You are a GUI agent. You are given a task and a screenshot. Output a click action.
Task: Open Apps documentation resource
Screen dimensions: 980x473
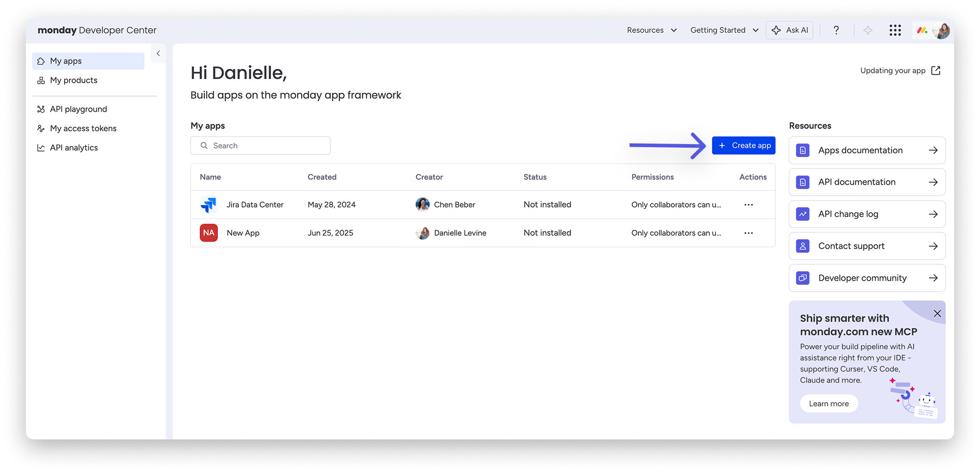point(867,150)
